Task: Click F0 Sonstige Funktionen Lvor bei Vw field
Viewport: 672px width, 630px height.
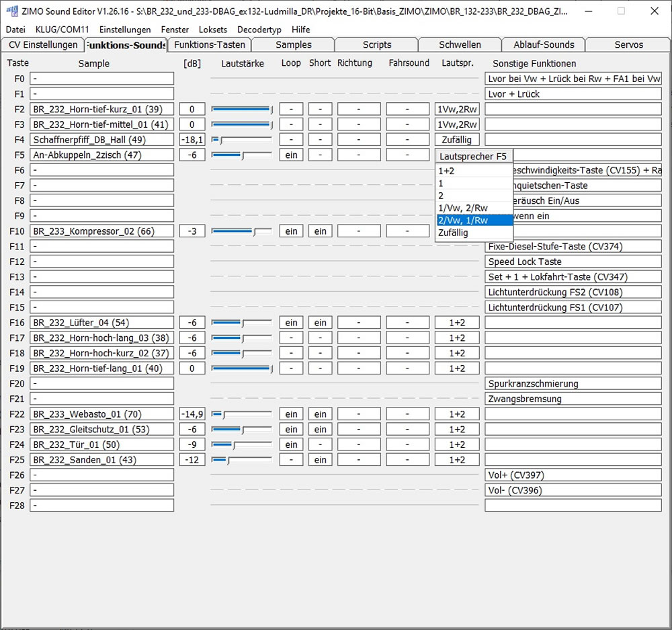Action: [573, 79]
